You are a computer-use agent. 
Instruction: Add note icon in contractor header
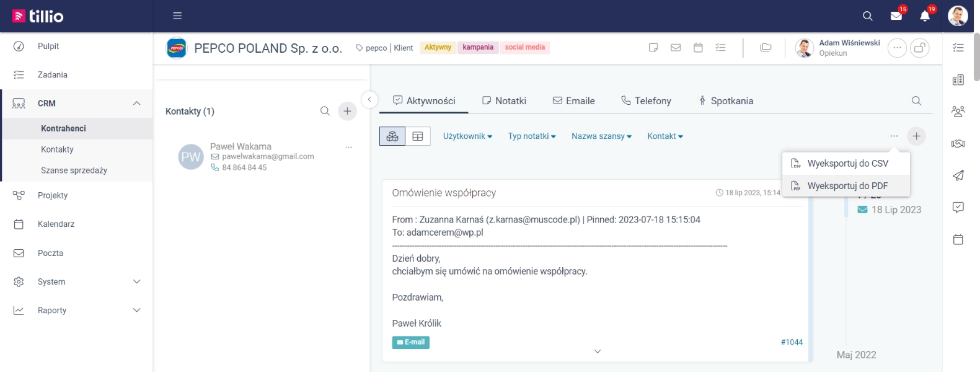(653, 48)
